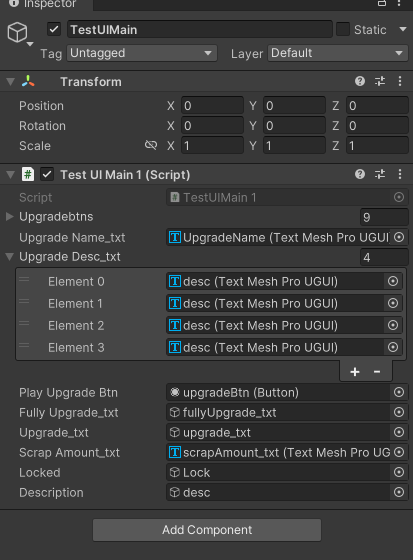Open the Tag dropdown showing Untagged
The image size is (413, 560).
pos(142,53)
